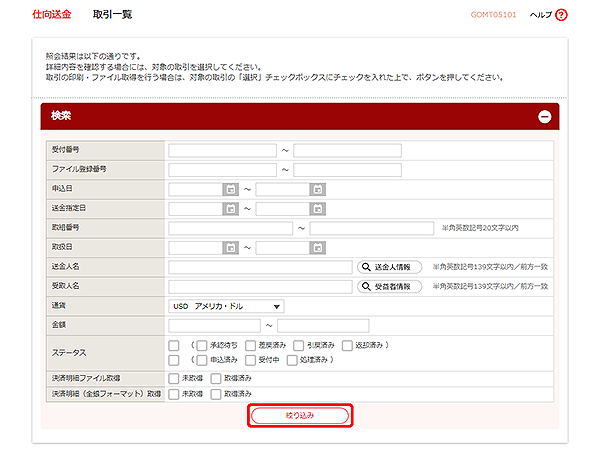The image size is (600, 459).
Task: Check 未取得 for 決済明細ファイル取得
Action: [174, 379]
